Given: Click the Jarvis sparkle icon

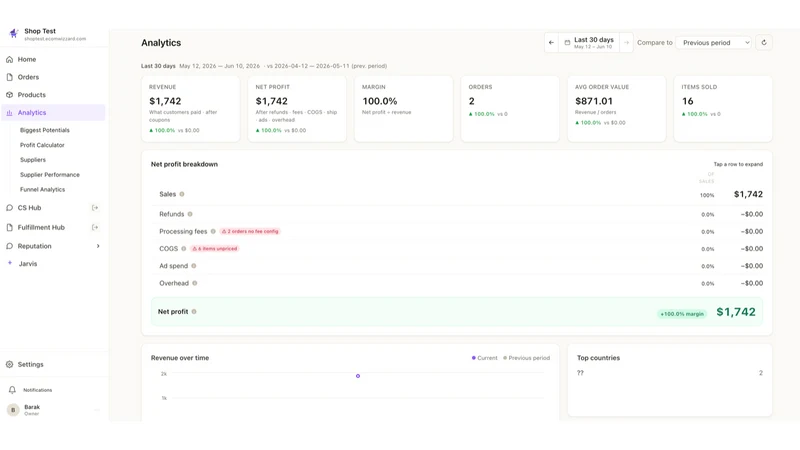Looking at the screenshot, I should tap(10, 263).
